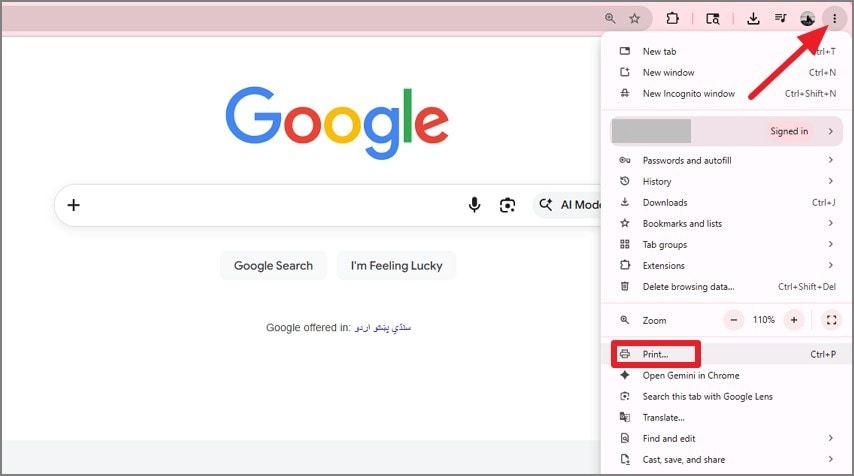The image size is (854, 476).
Task: Expand the Extensions submenu
Action: (x=727, y=266)
